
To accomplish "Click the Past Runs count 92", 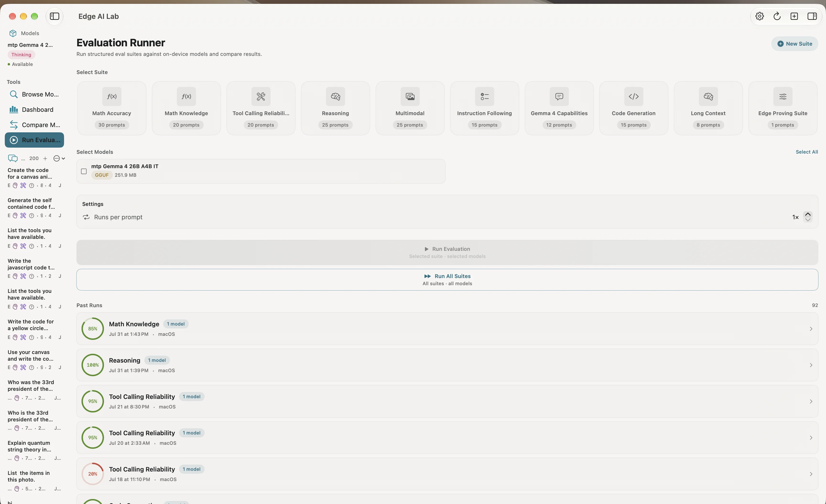I will (x=815, y=305).
